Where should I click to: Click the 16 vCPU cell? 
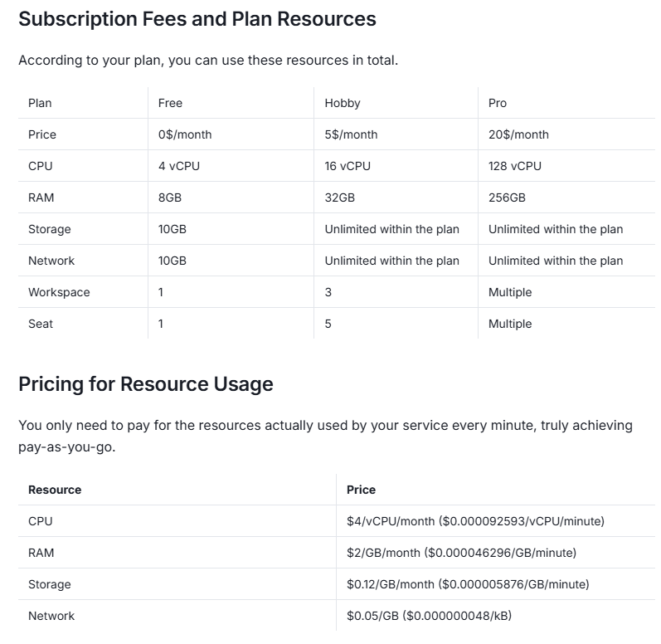[x=348, y=166]
